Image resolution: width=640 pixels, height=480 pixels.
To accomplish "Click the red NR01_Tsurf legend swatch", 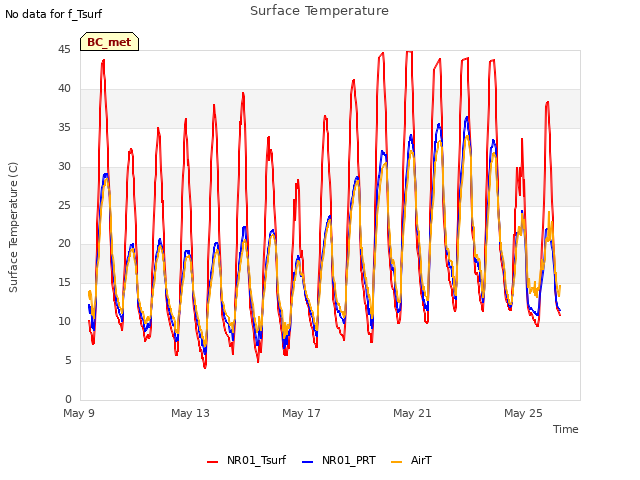I will point(212,461).
